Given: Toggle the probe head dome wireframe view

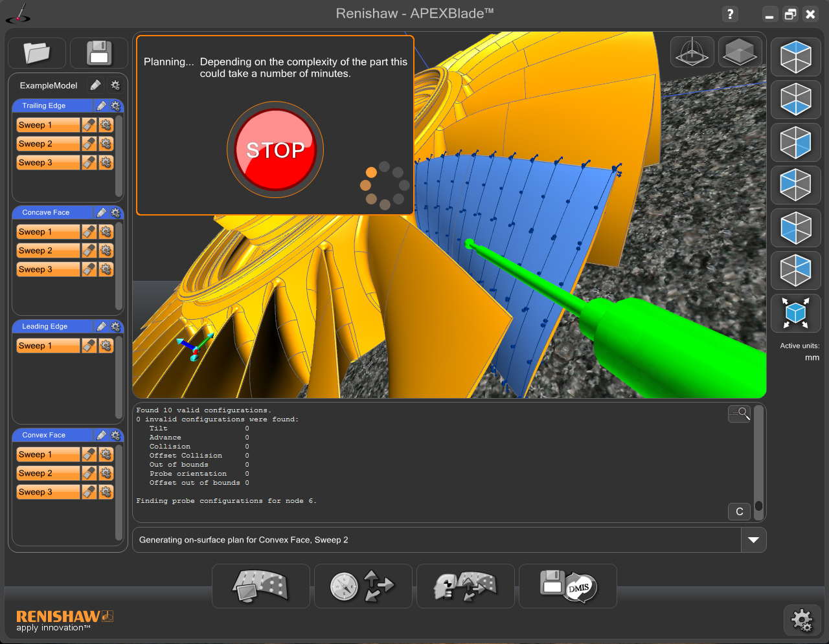Looking at the screenshot, I should click(692, 52).
